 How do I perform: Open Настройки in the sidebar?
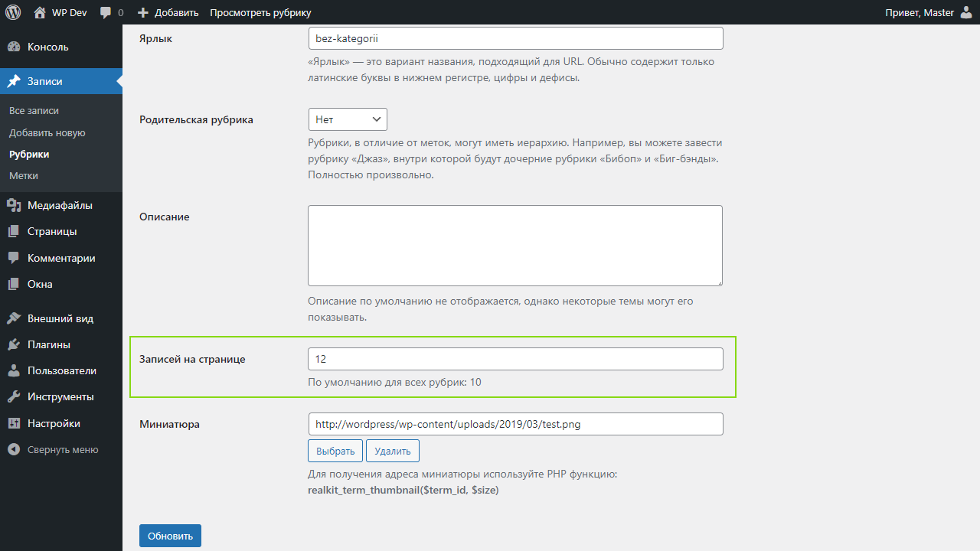click(61, 423)
